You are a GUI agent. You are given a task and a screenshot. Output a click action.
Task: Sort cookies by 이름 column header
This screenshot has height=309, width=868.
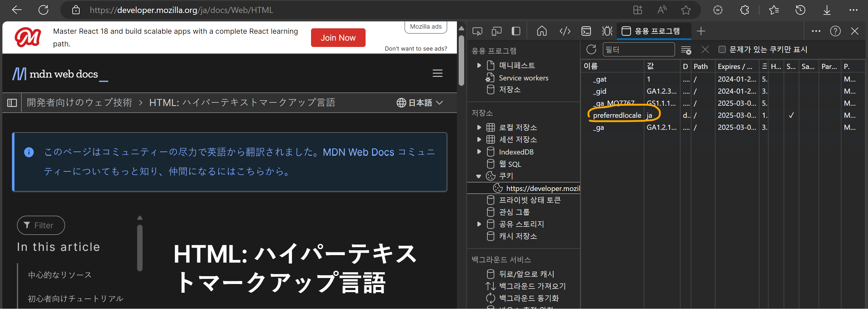pos(612,66)
